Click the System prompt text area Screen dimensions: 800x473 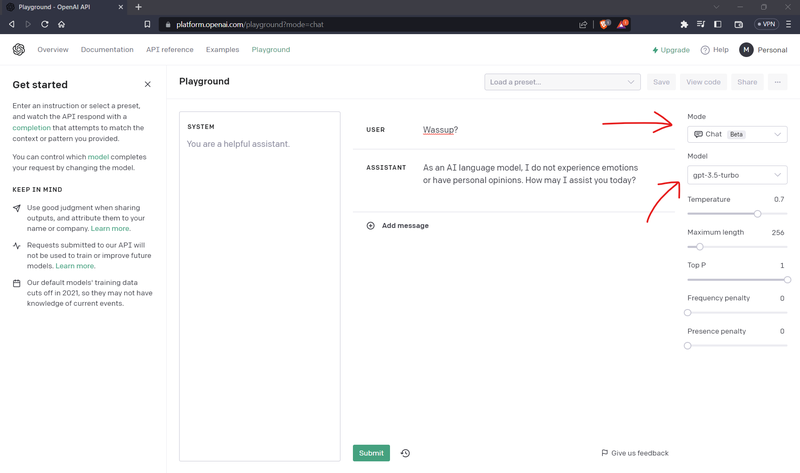coord(260,287)
